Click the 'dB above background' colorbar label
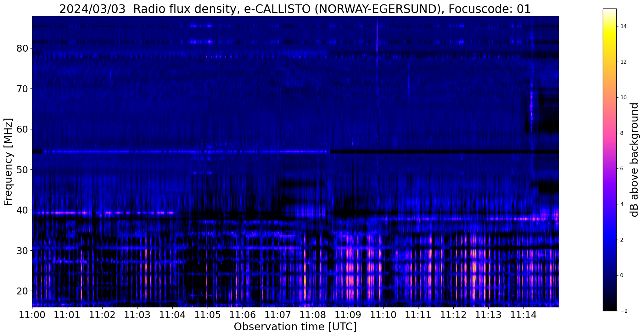 pyautogui.click(x=635, y=160)
